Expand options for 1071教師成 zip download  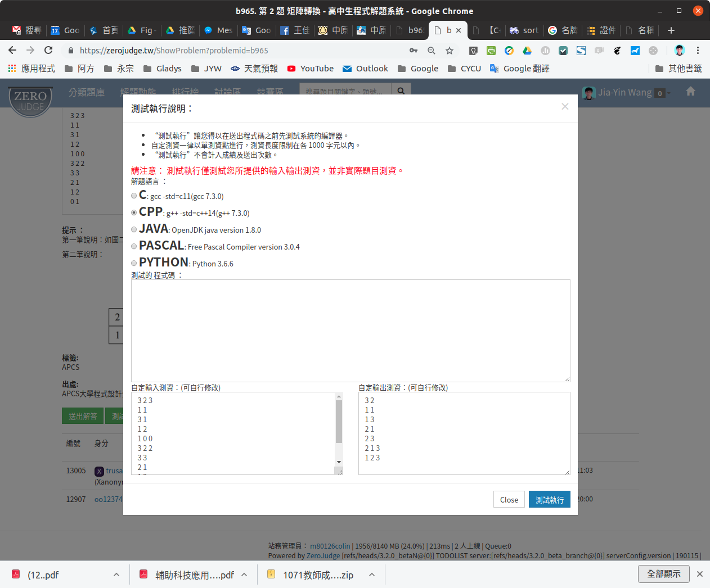(372, 575)
